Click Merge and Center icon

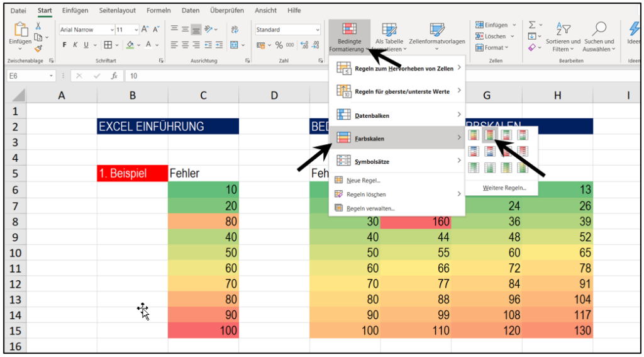[234, 45]
